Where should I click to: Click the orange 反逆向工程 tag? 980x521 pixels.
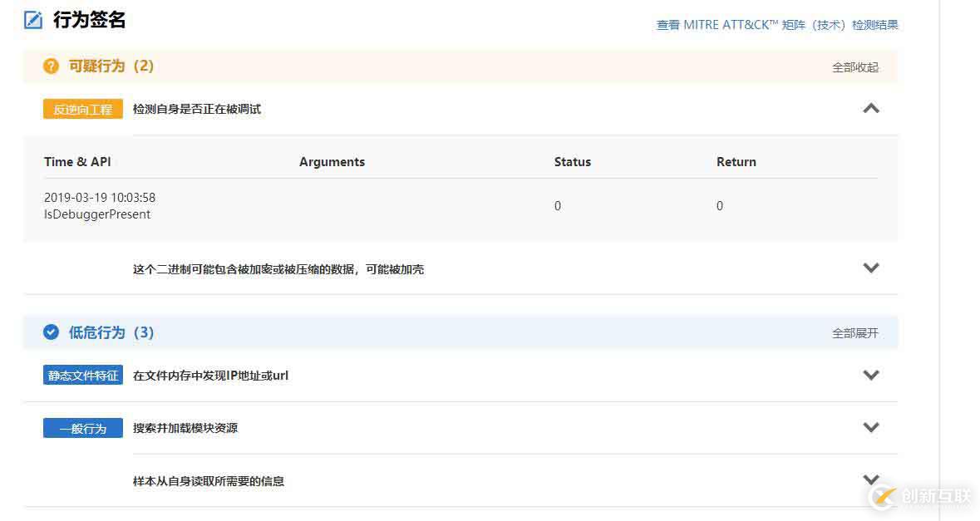(83, 110)
